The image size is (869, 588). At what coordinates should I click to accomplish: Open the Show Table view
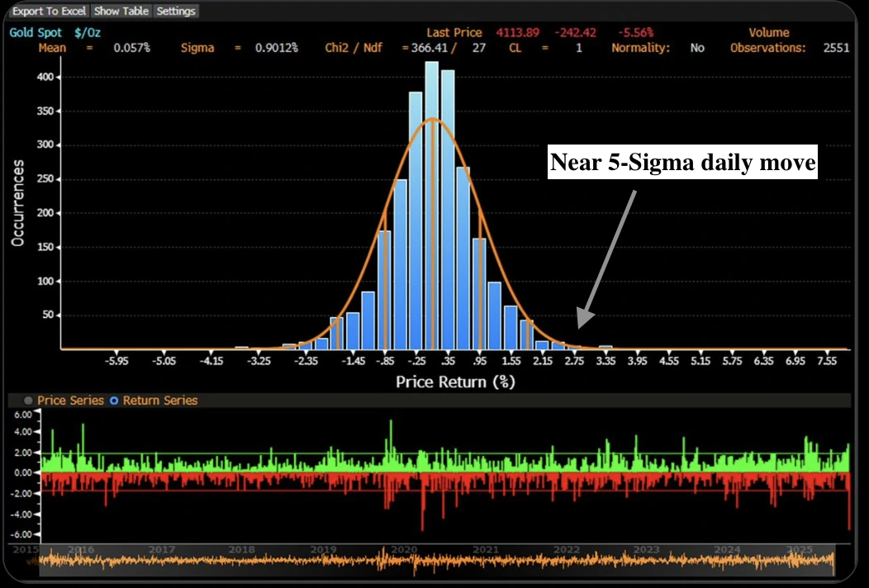pos(120,11)
